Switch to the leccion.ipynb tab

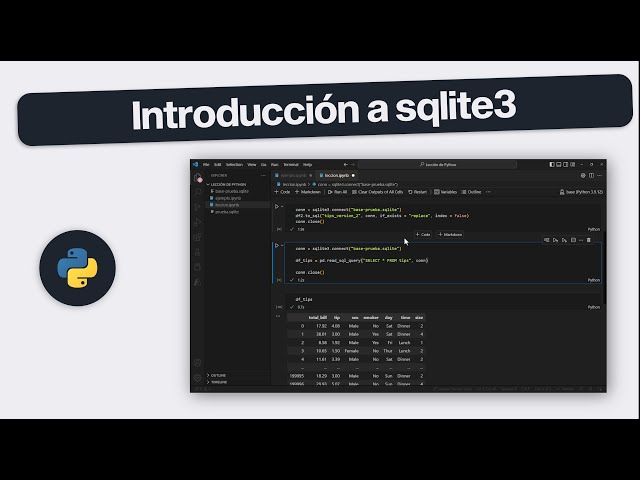click(337, 176)
